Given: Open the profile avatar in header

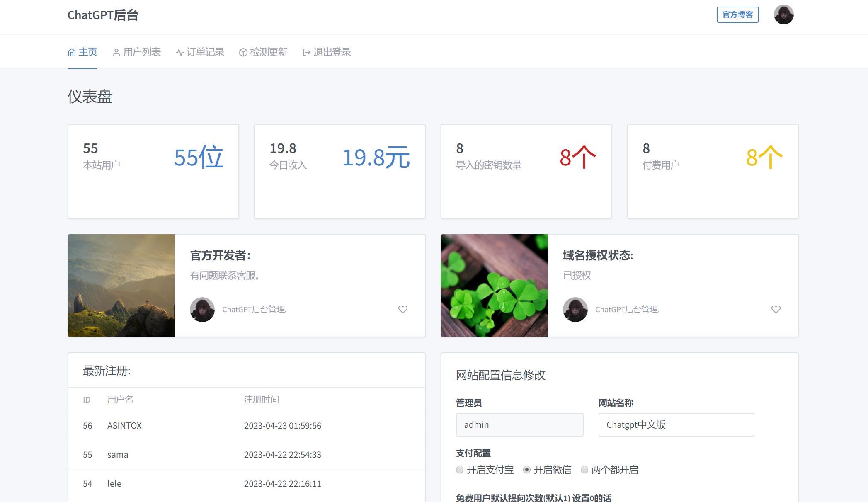Looking at the screenshot, I should point(783,15).
